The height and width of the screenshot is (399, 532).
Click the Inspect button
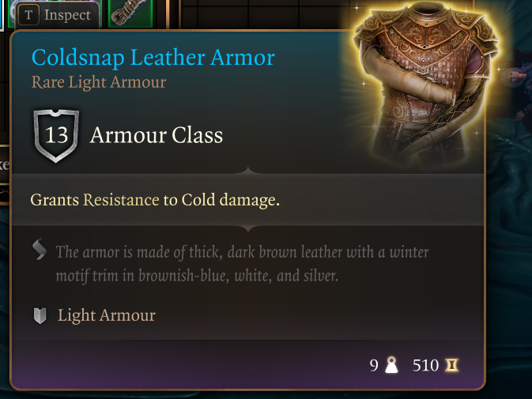coord(58,15)
